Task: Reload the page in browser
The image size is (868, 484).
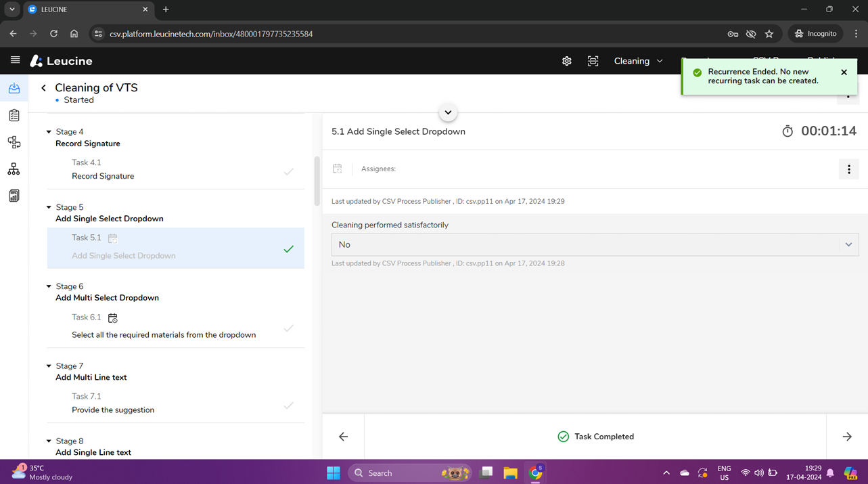Action: (53, 34)
